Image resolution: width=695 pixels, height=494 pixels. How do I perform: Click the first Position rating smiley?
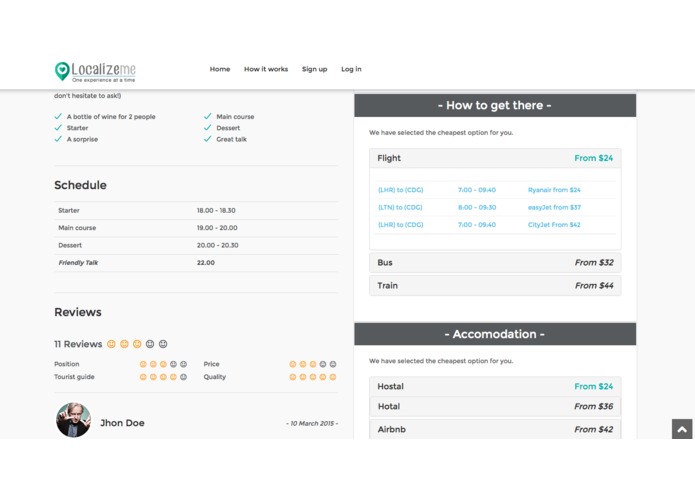click(x=143, y=364)
